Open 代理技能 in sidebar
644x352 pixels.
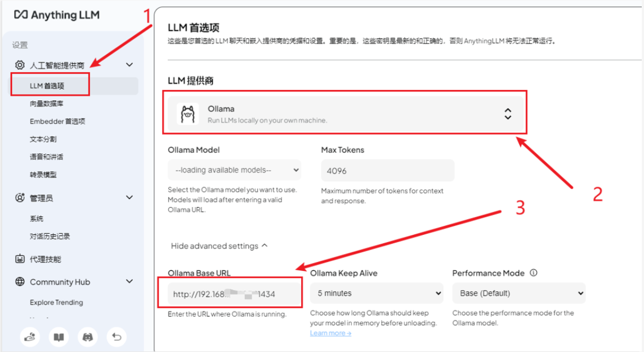[x=46, y=259]
